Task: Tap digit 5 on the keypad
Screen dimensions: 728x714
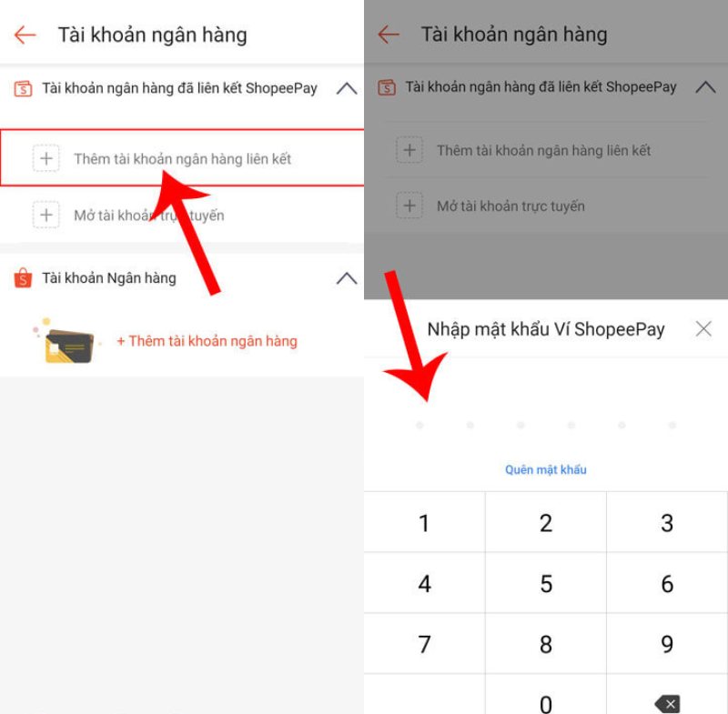Action: (546, 583)
